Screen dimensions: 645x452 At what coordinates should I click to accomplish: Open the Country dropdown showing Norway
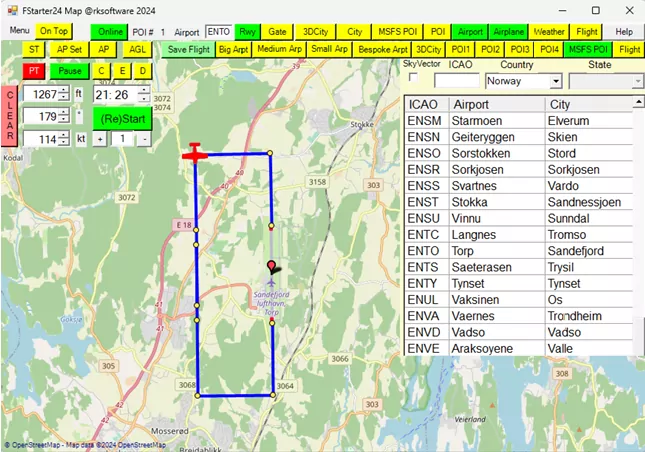[x=523, y=81]
